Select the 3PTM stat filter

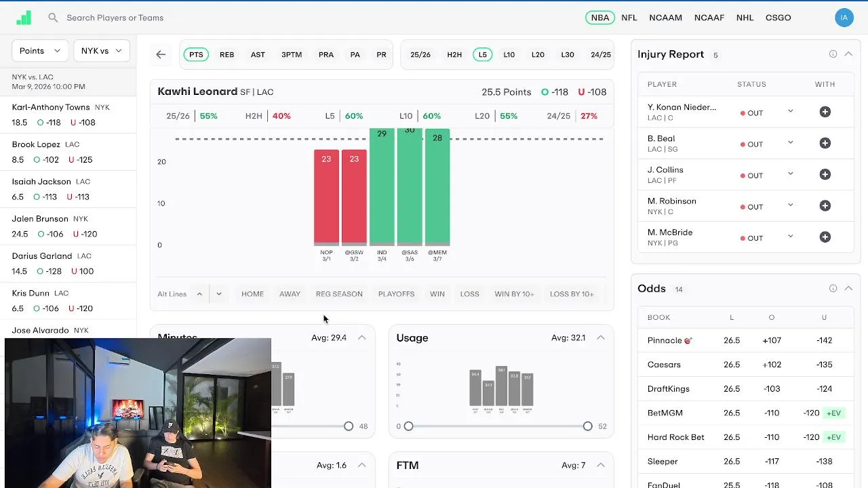click(292, 55)
